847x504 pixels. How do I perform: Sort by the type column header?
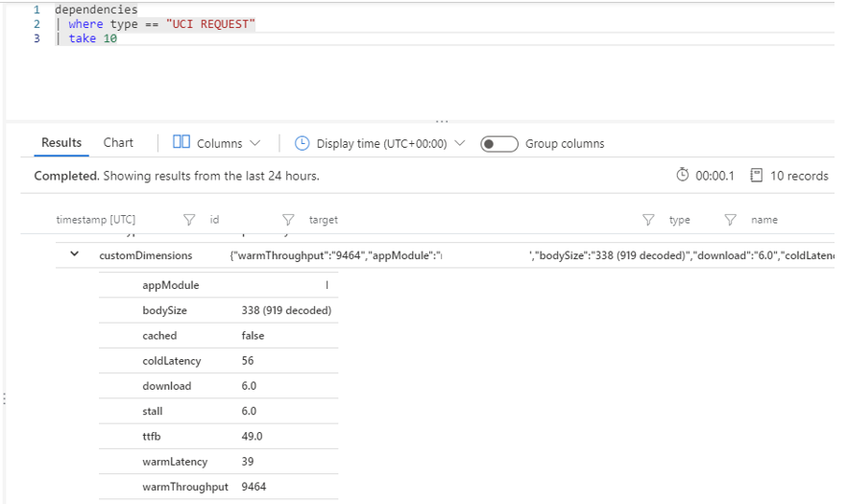(x=679, y=219)
